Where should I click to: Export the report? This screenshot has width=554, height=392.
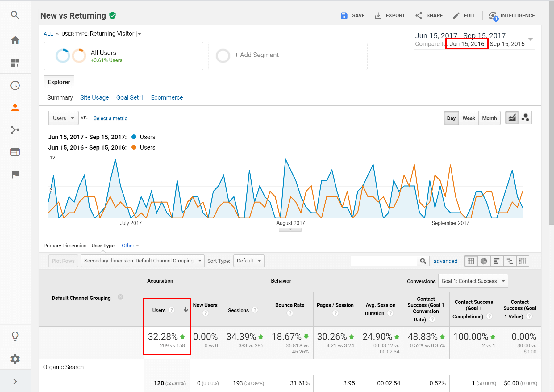tap(390, 15)
